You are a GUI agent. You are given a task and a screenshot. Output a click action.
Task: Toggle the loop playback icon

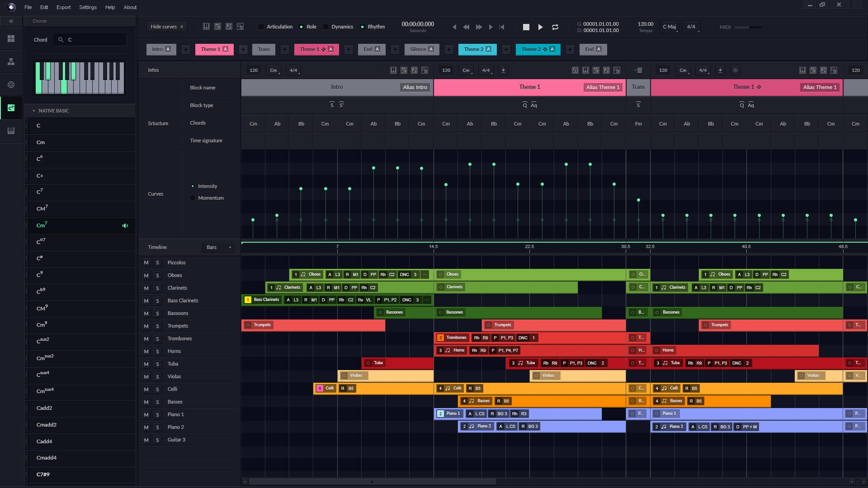555,27
